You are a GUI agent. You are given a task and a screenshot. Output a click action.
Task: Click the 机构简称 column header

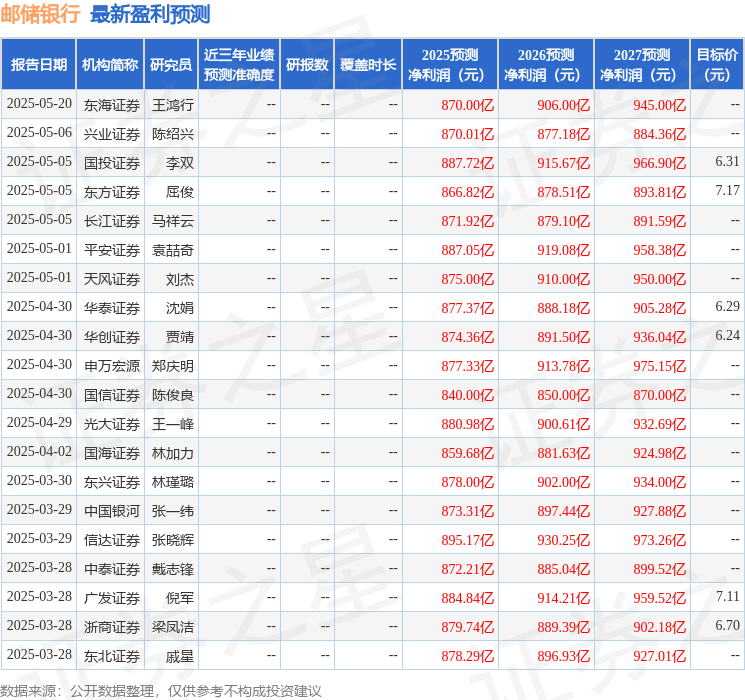click(110, 65)
